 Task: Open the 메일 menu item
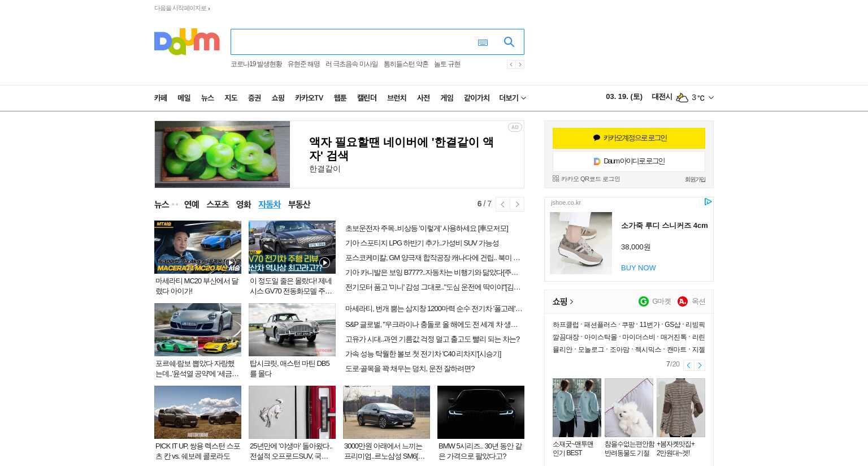(x=184, y=98)
